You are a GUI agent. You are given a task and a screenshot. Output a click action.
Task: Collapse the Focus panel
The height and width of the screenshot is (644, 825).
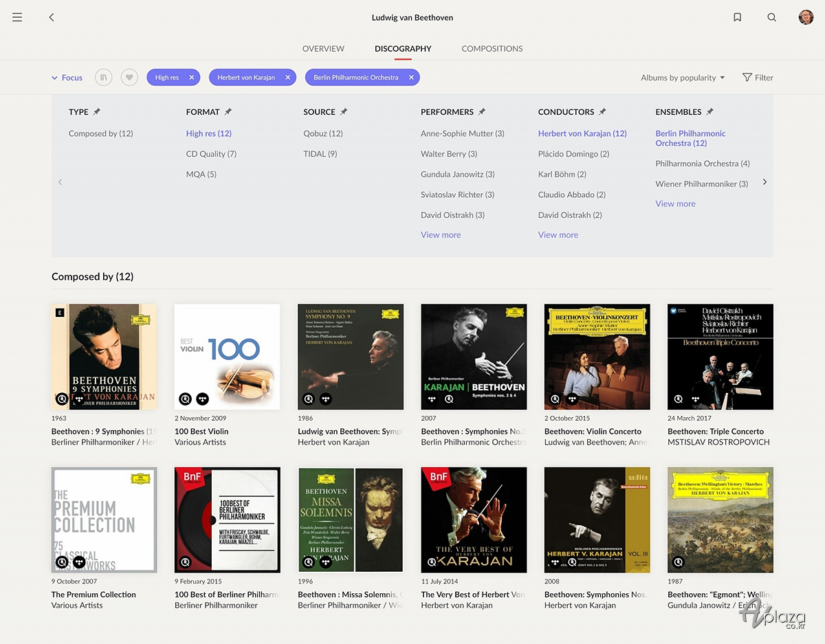[67, 78]
